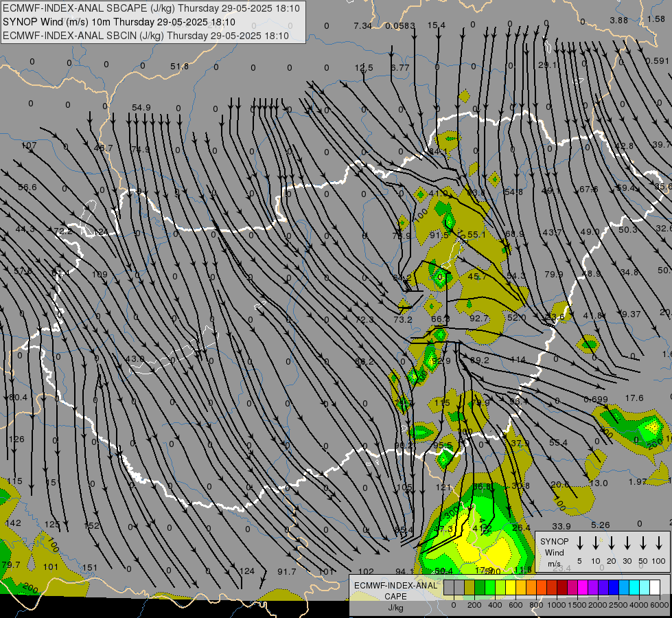The width and height of the screenshot is (672, 618).
Task: Click the 1500 tick label on scale
Action: [x=577, y=605]
